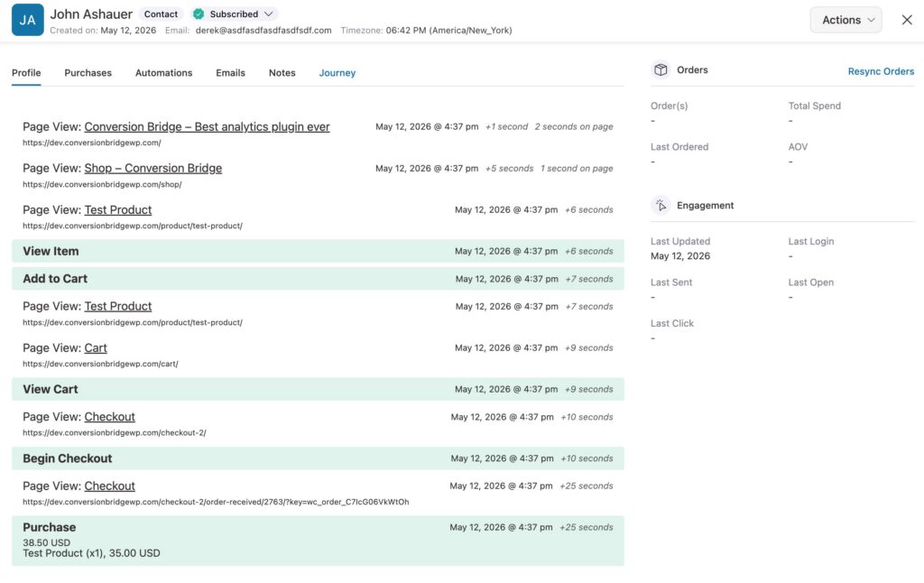Click the https://dev.conversionbridgewp.com/cart/ URL text
The width and height of the screenshot is (924, 583).
coord(100,364)
